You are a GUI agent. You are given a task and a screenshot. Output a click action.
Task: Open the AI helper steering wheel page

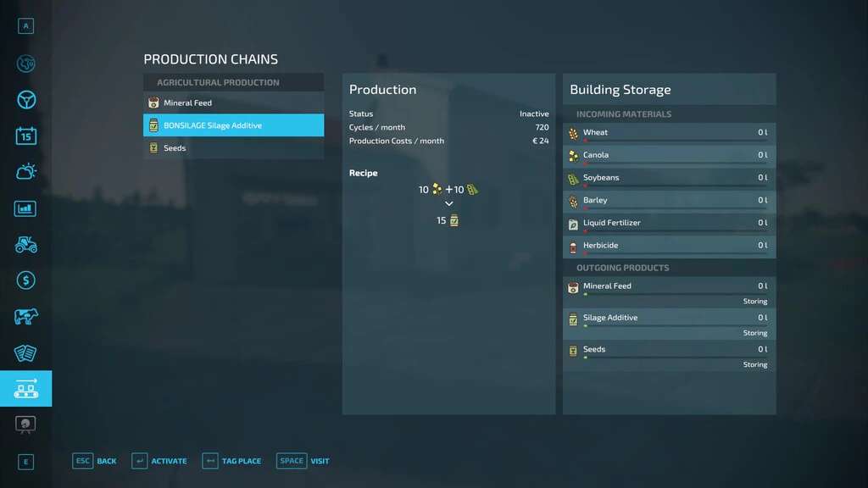coord(25,100)
